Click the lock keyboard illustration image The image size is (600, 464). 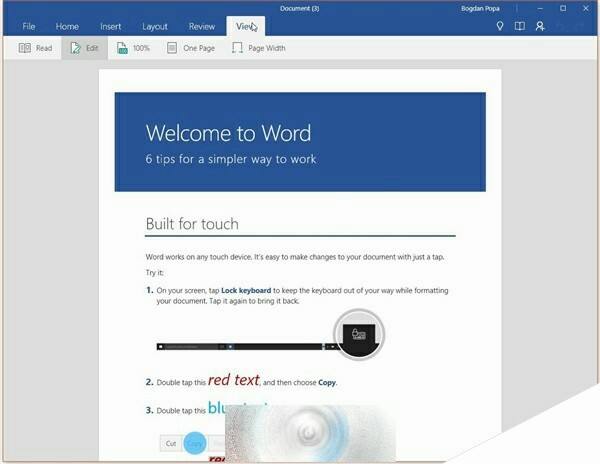pos(271,334)
